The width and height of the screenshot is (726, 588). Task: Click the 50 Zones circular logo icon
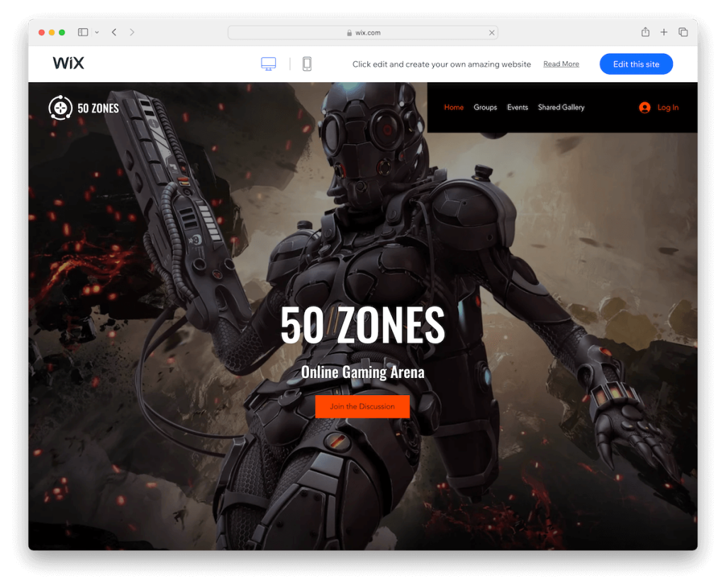pyautogui.click(x=60, y=108)
